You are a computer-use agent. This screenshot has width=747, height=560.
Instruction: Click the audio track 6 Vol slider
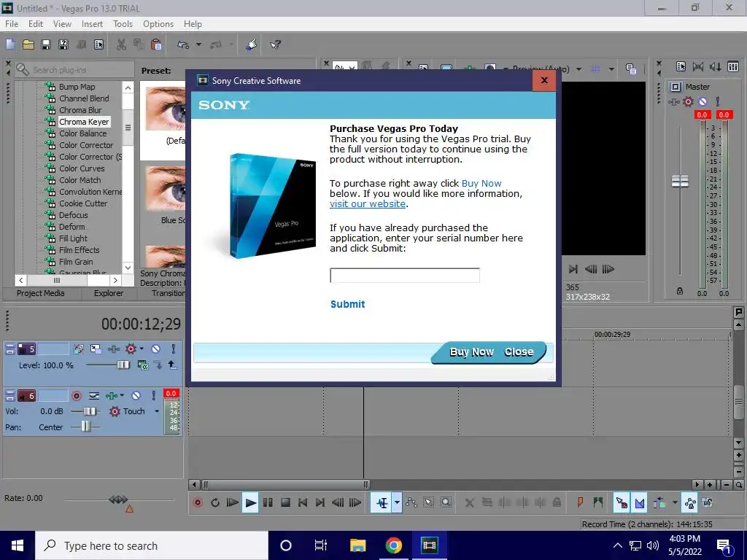(x=88, y=411)
